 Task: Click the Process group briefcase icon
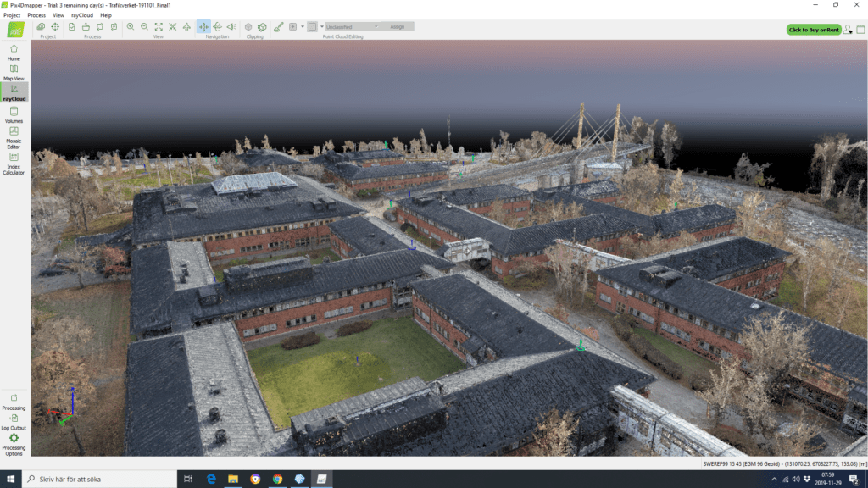click(x=86, y=26)
